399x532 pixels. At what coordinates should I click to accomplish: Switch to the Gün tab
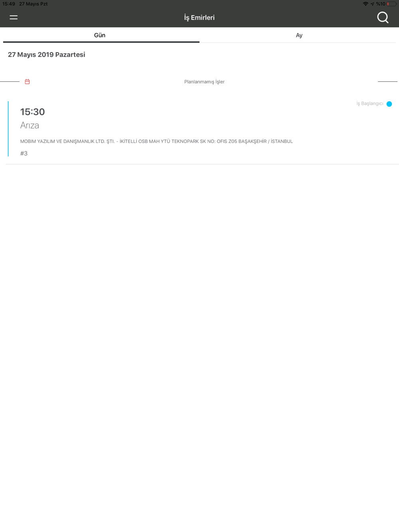(100, 35)
